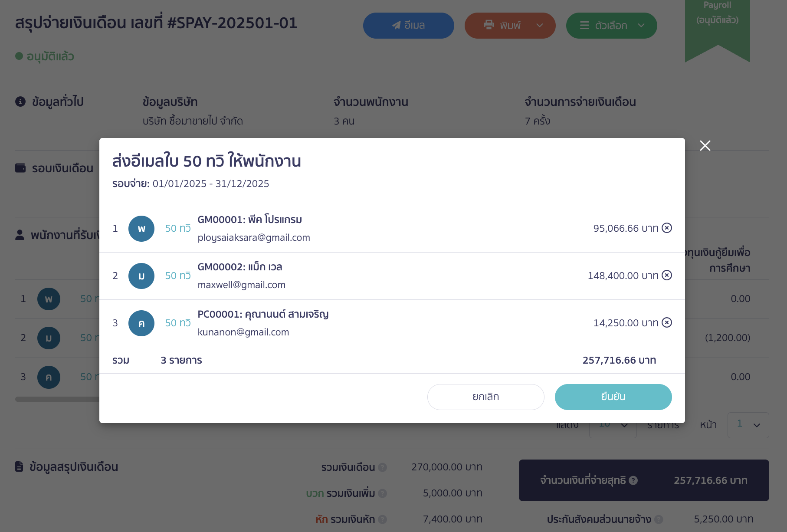Click the horizontal scrollbar under employee table
Viewport: 787px width, 532px height.
click(x=57, y=399)
